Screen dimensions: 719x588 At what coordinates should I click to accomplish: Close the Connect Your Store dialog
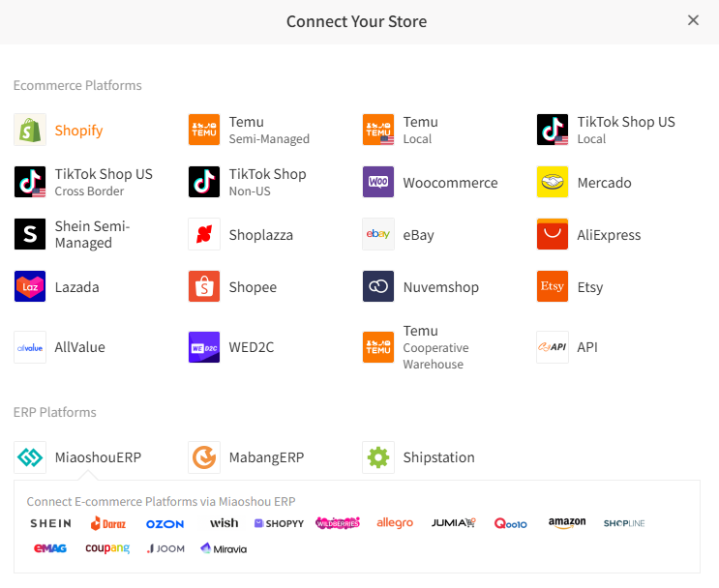point(693,20)
